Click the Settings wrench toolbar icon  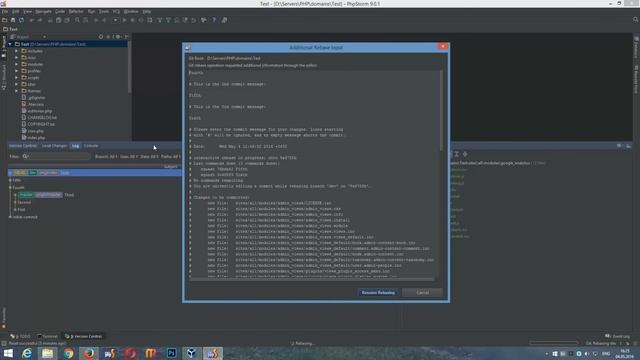204,20
